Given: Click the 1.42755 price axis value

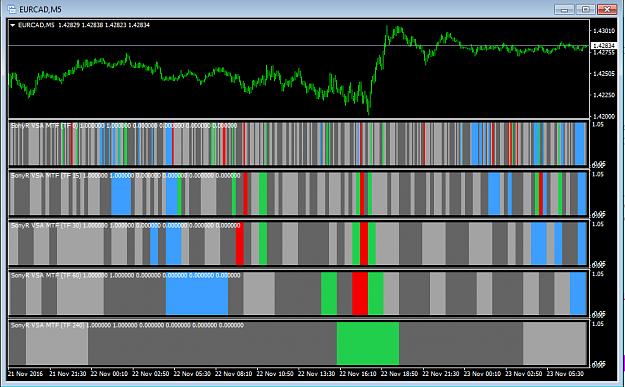Looking at the screenshot, I should tap(603, 52).
